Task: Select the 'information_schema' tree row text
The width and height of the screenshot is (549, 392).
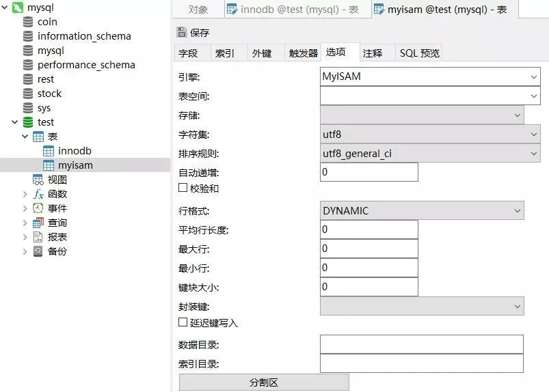Action: click(x=84, y=36)
